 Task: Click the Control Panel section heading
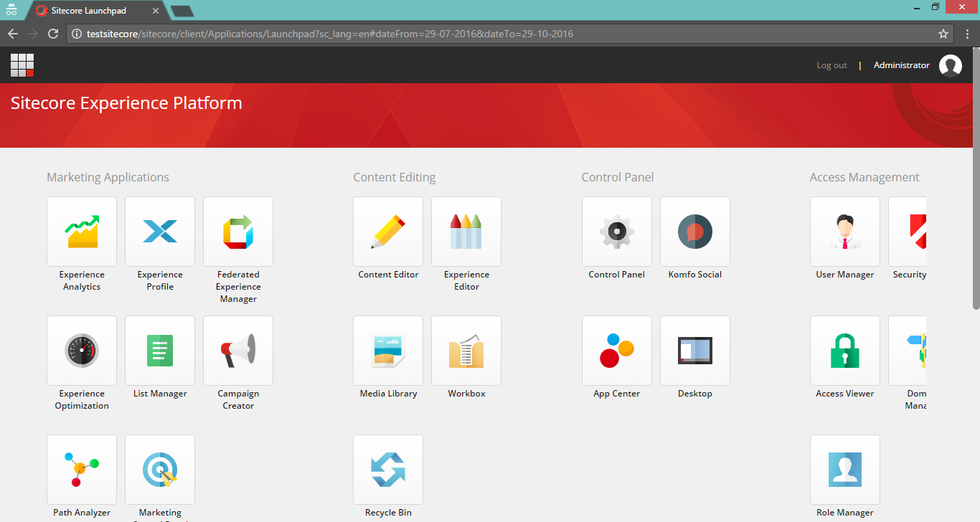click(x=618, y=177)
